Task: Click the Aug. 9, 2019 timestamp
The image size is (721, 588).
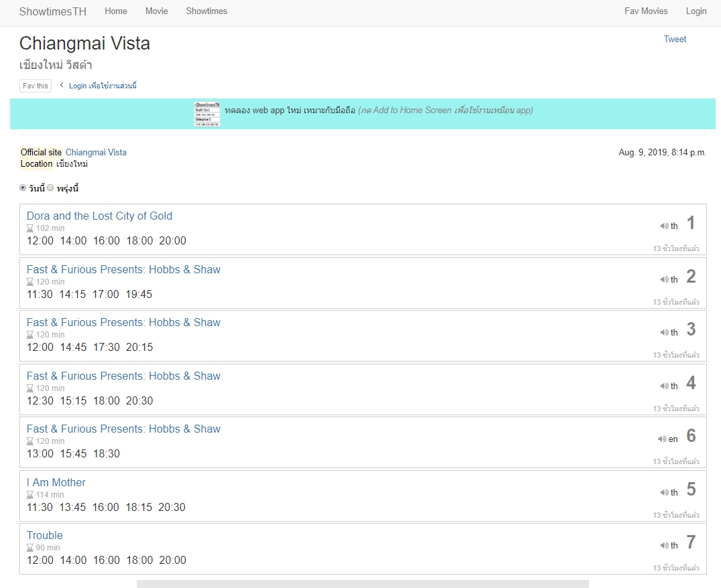Action: click(x=662, y=152)
